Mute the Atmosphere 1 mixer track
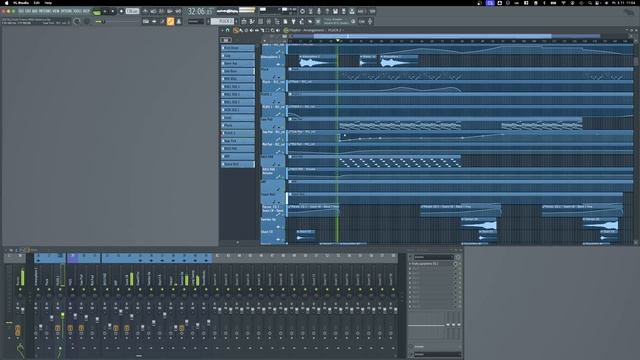Screen dimensions: 640x360 point(38,289)
